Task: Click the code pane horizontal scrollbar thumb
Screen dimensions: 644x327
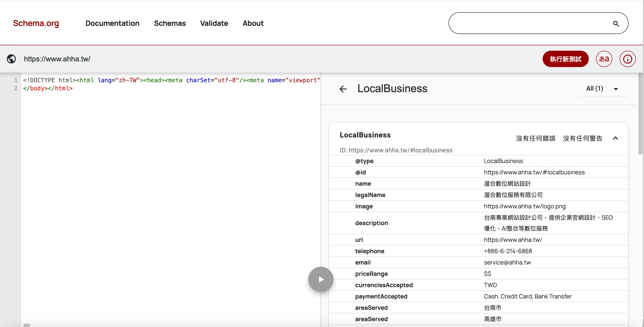Action: (x=26, y=325)
